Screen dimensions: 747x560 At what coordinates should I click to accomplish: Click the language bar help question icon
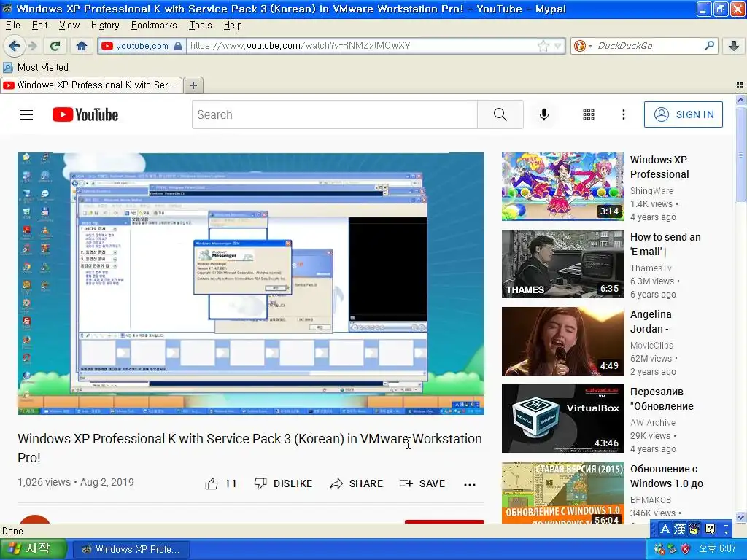[710, 529]
